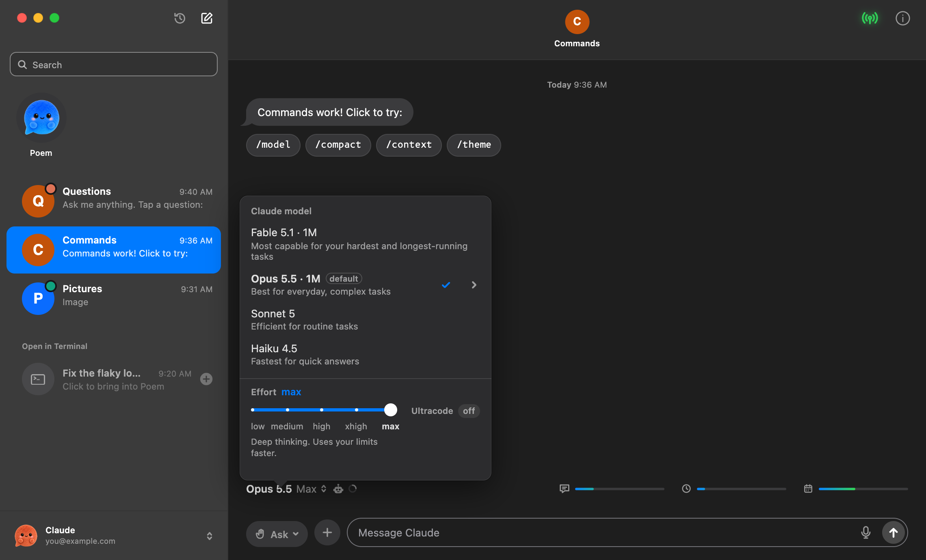Click the /model command chip

(273, 145)
